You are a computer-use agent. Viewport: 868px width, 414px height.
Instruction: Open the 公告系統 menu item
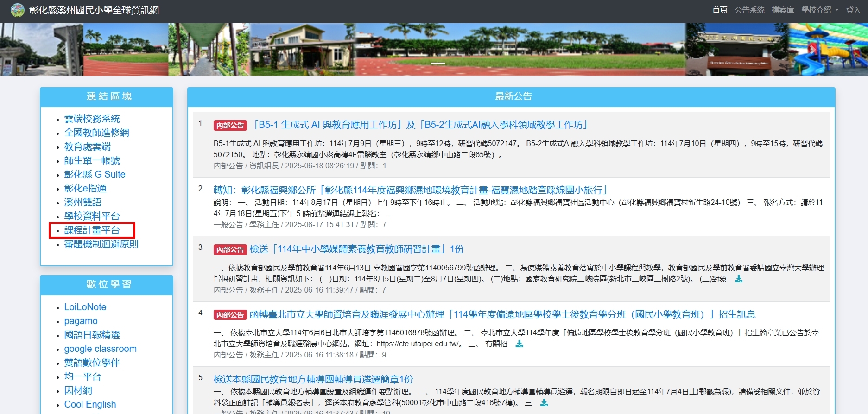pyautogui.click(x=749, y=10)
